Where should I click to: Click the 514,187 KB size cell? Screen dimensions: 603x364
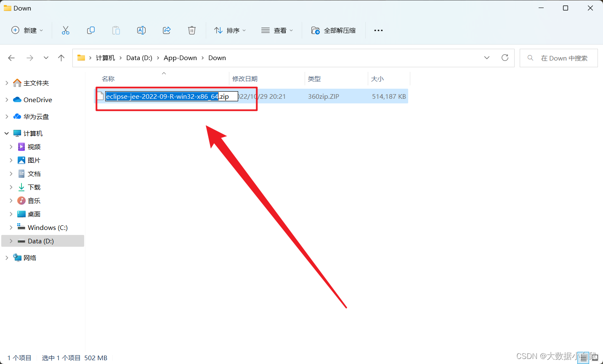point(389,96)
